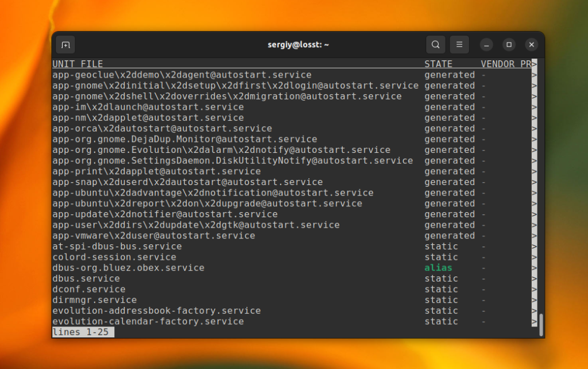Click the colord-session.service entry
Screen dimensions: 588x369
tap(114, 257)
